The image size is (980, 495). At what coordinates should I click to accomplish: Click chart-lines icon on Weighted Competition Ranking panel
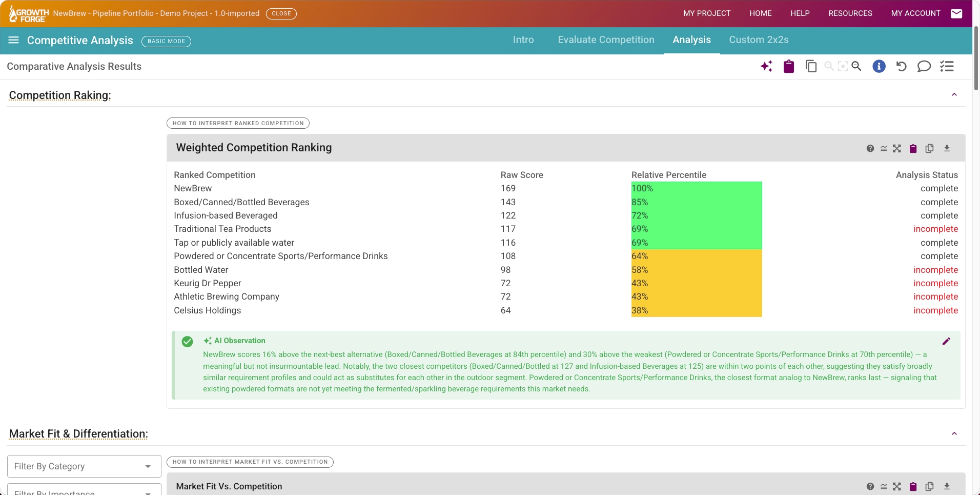point(884,148)
